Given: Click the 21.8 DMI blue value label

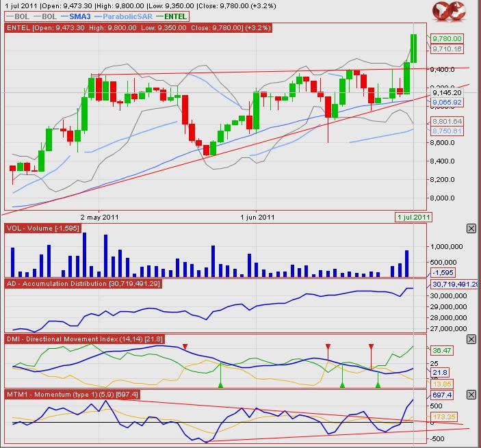Looking at the screenshot, I should point(440,373).
